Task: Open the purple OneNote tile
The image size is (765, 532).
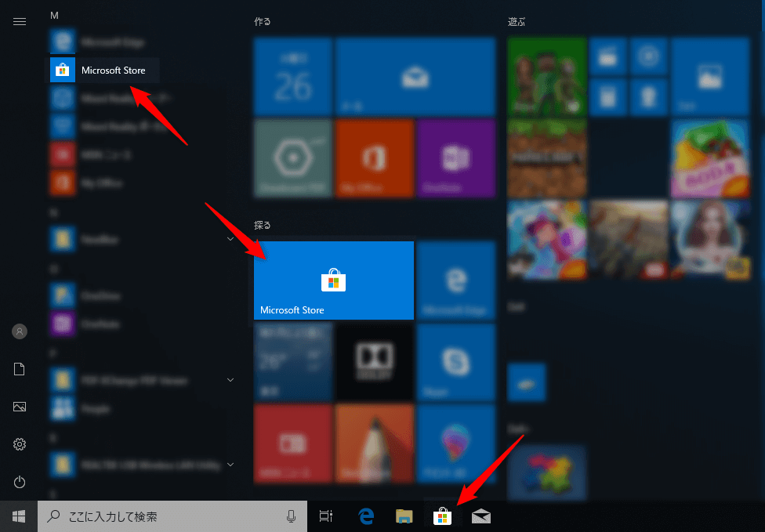Action: pyautogui.click(x=456, y=158)
